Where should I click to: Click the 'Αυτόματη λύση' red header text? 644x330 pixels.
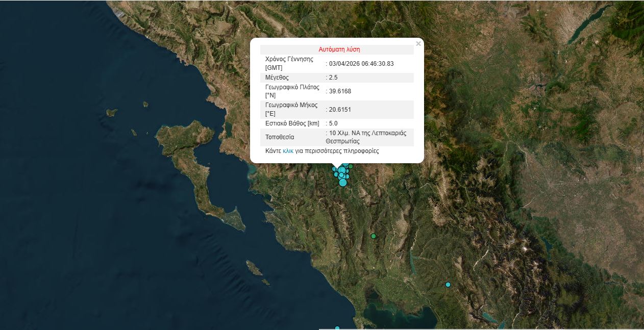click(339, 49)
